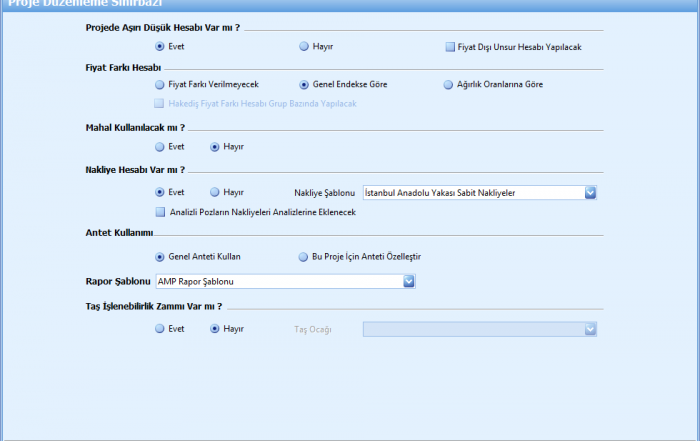Choose Bu Proje İçin Anteti Özelleştir
Image resolution: width=700 pixels, height=441 pixels.
[x=304, y=256]
